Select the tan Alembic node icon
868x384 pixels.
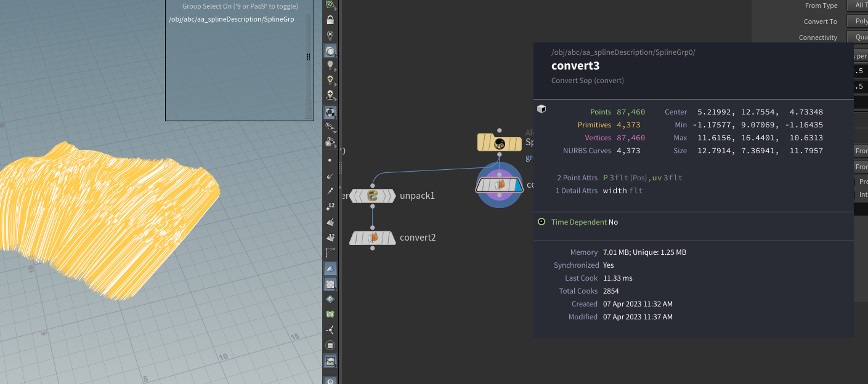499,143
